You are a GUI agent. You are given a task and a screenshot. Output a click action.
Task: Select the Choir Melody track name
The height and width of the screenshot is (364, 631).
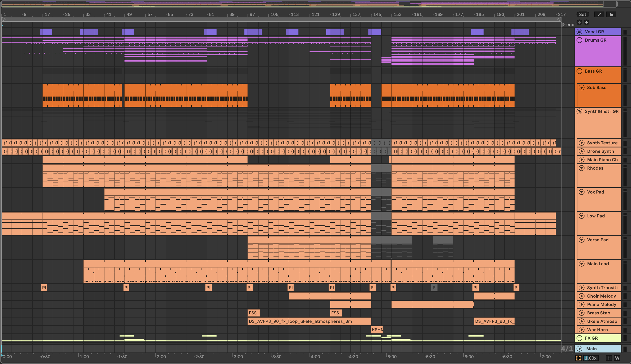[601, 296]
